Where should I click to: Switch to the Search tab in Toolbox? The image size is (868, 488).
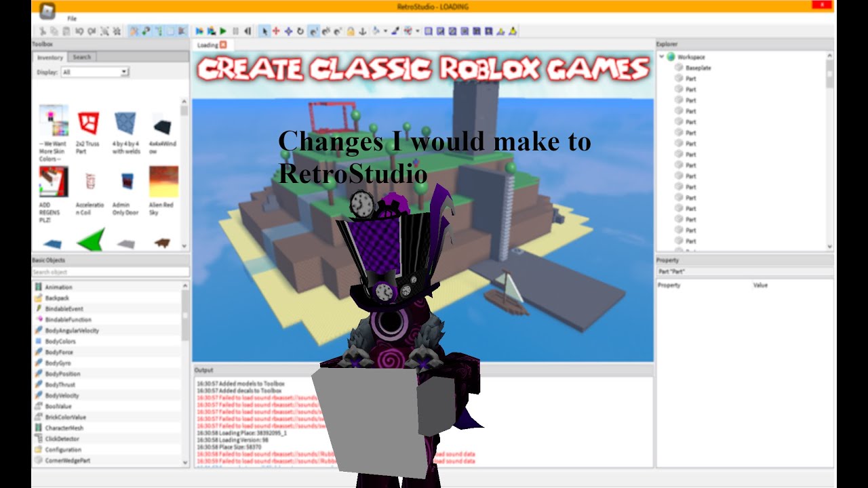82,57
